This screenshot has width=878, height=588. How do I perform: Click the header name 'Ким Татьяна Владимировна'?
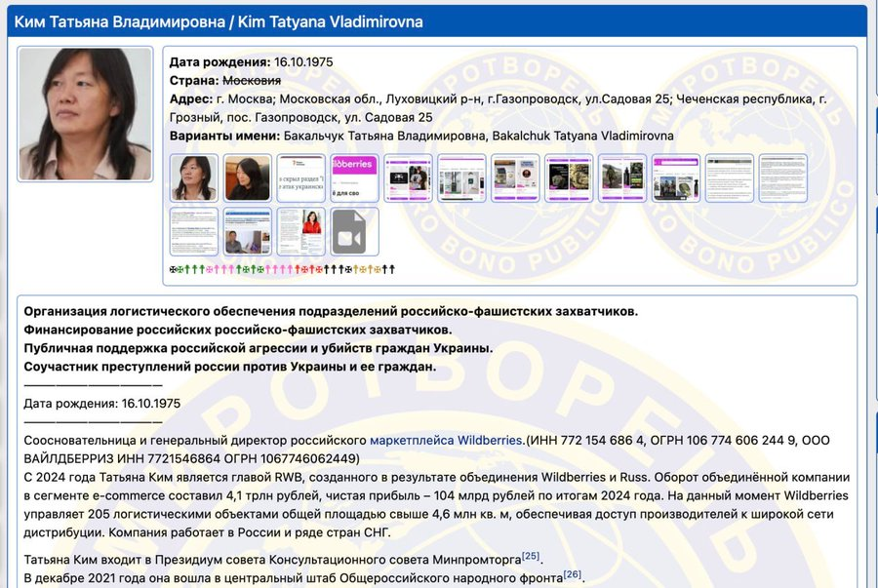point(119,21)
